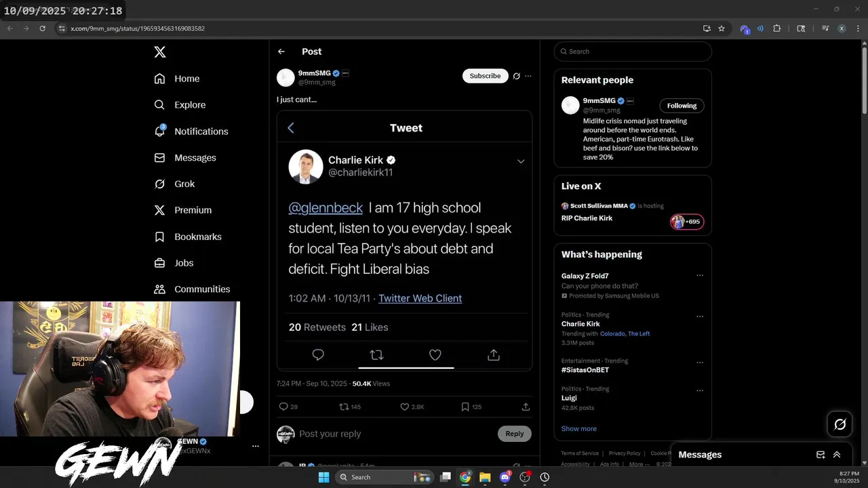Click heart icon in embedded tweet image
Screen dimensions: 868x488
point(435,354)
